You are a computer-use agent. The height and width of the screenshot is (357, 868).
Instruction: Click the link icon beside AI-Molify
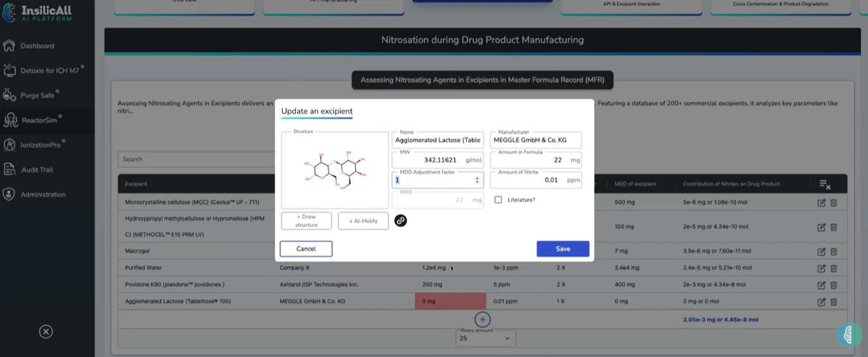(400, 221)
